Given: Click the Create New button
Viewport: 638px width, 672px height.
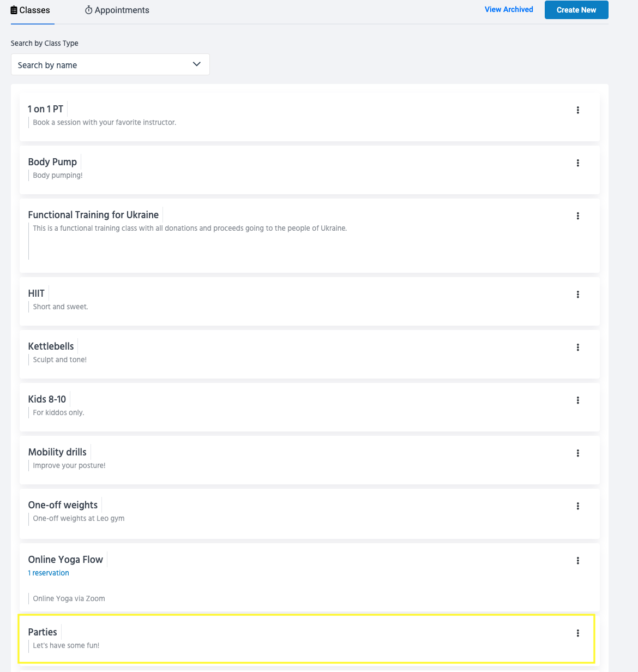Looking at the screenshot, I should (x=576, y=10).
